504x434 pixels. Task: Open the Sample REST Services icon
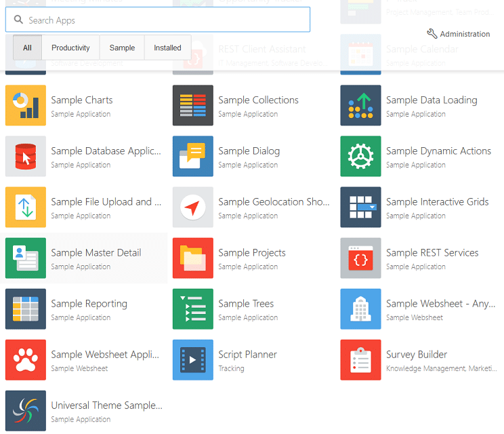click(x=360, y=258)
